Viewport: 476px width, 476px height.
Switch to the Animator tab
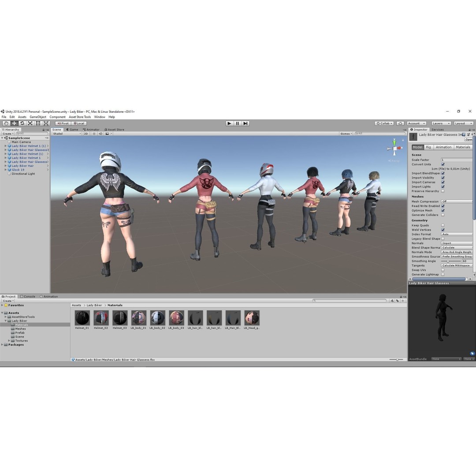[91, 130]
